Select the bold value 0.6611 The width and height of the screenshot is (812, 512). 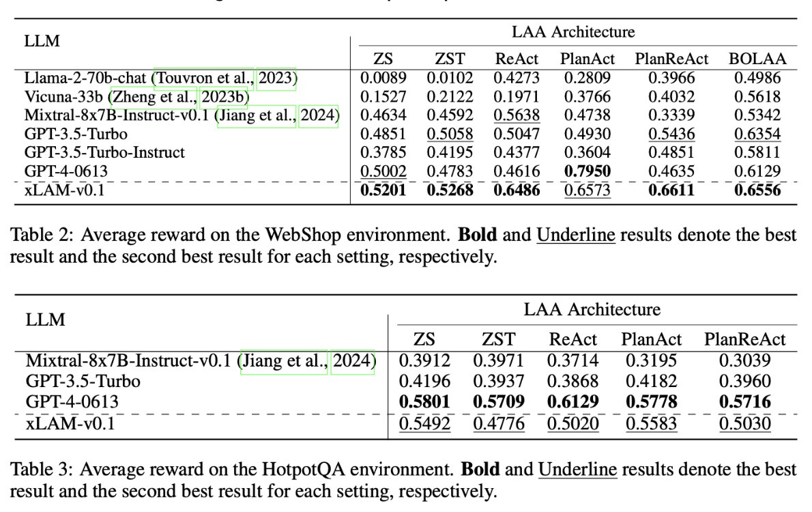[671, 190]
